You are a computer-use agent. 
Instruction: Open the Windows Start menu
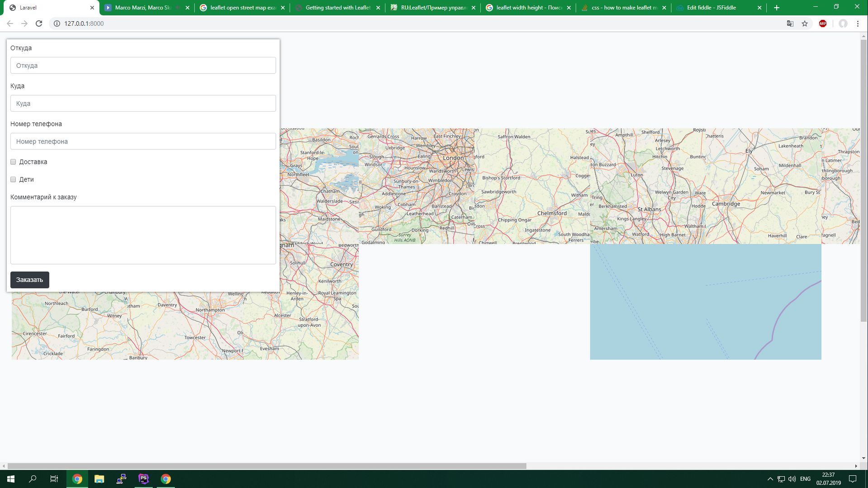point(11,479)
